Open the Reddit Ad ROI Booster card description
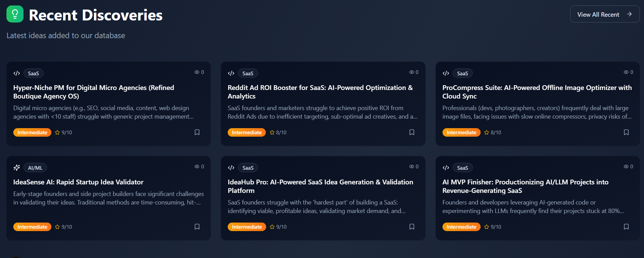 pos(323,112)
